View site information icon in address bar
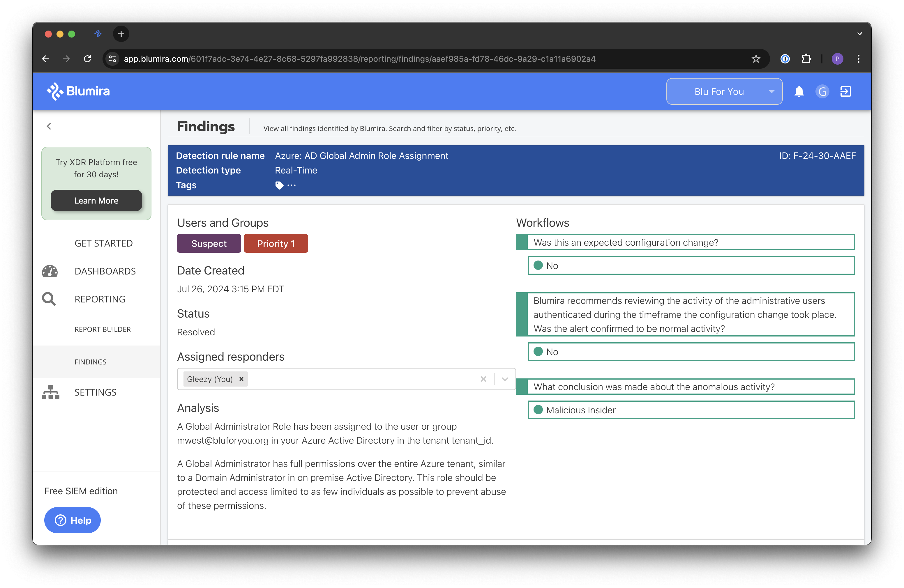Viewport: 904px width, 588px height. click(112, 59)
